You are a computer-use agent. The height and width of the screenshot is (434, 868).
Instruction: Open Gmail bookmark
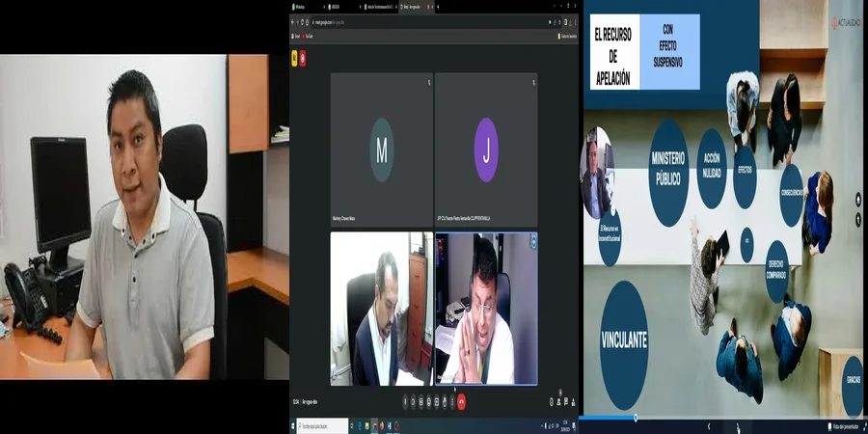295,36
